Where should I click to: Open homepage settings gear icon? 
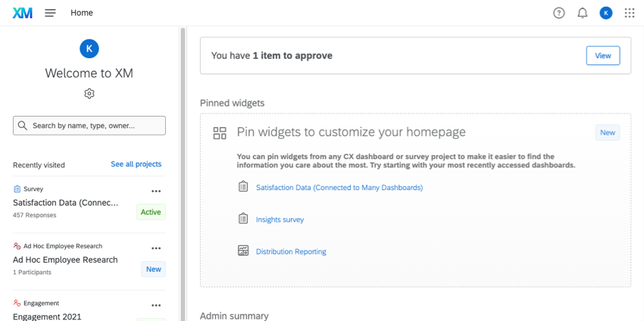click(x=89, y=94)
